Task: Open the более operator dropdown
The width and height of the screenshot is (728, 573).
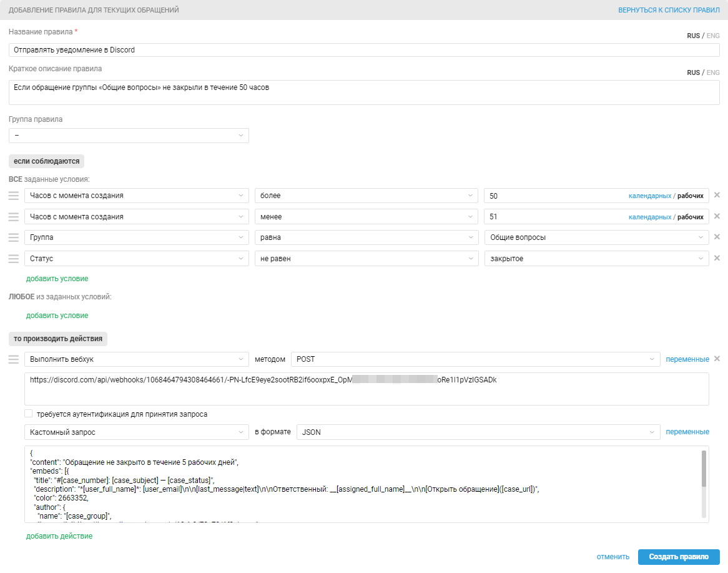Action: 366,196
